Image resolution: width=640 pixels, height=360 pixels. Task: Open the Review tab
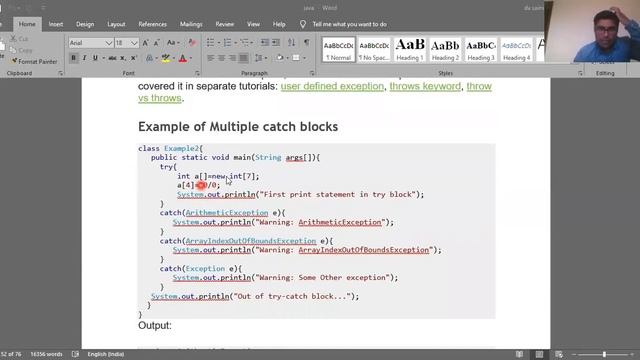tap(224, 24)
